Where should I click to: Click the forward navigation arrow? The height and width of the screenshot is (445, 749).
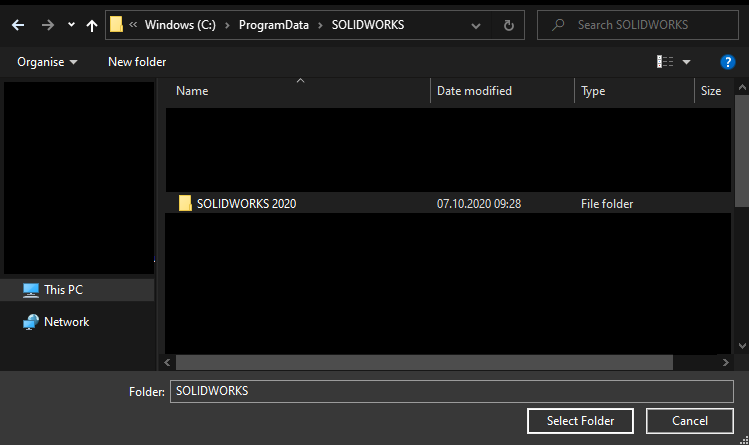tap(47, 25)
